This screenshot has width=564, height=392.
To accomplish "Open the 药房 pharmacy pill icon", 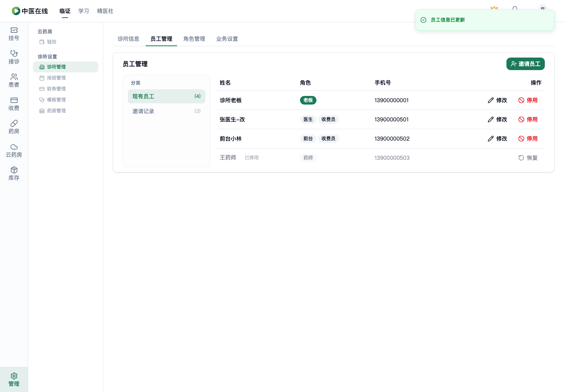I will click(x=14, y=123).
